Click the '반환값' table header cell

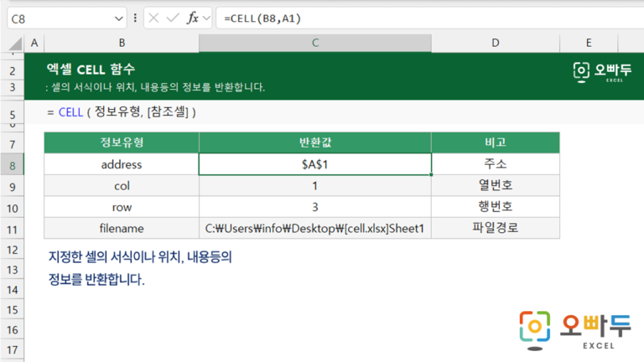315,142
